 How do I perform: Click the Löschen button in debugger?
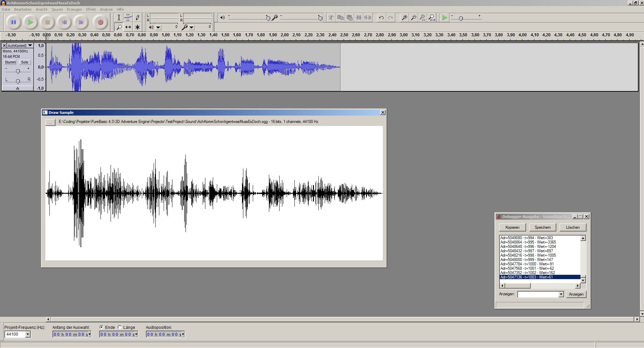tap(572, 227)
